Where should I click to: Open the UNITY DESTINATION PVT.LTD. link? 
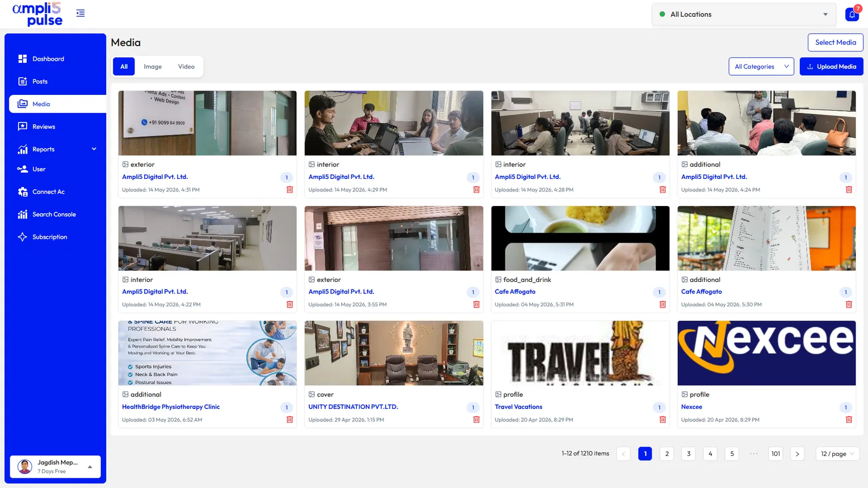[353, 407]
